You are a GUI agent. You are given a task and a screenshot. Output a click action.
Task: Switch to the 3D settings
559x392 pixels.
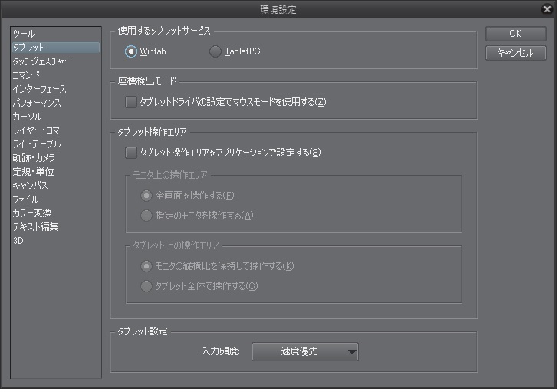pyautogui.click(x=56, y=241)
